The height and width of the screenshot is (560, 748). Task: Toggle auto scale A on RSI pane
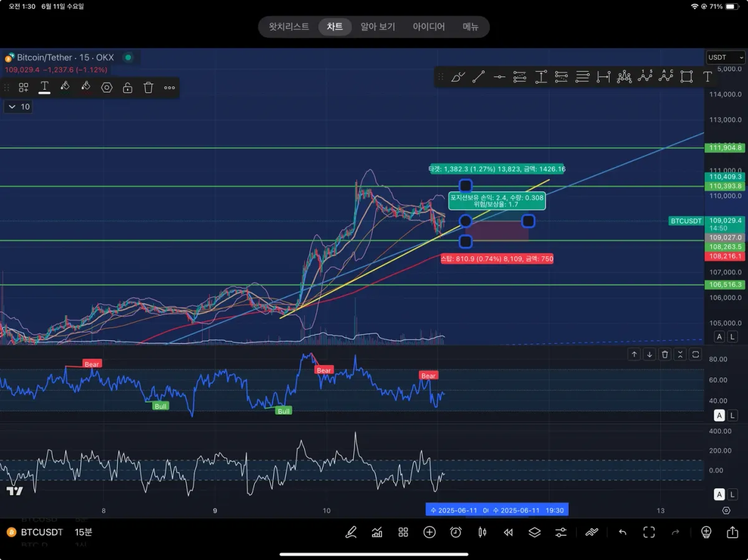click(719, 415)
